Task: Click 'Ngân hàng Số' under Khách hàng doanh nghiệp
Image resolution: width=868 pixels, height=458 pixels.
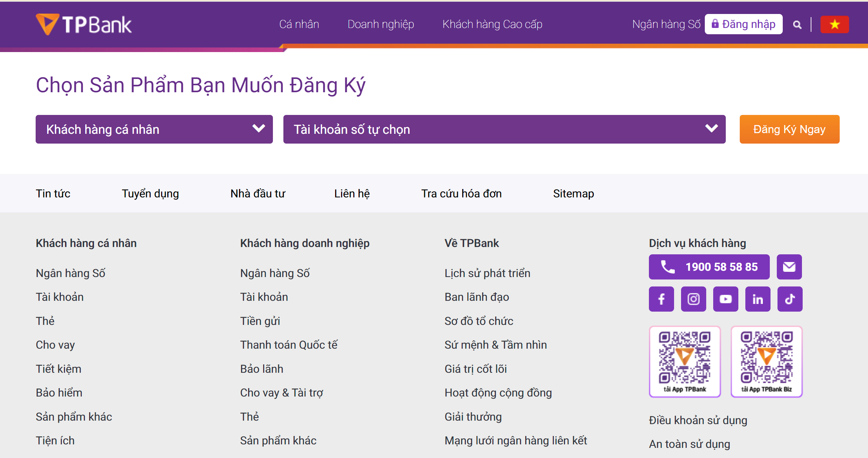Action: click(275, 273)
